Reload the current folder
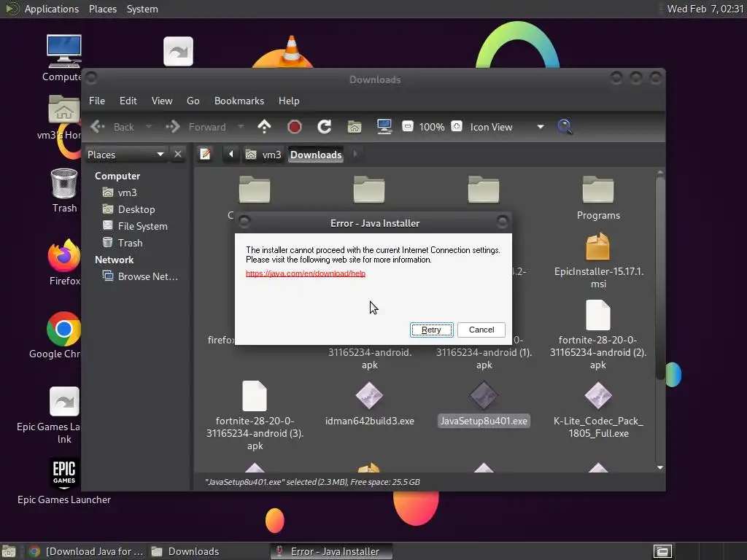Screen dimensions: 747x560 click(325, 127)
